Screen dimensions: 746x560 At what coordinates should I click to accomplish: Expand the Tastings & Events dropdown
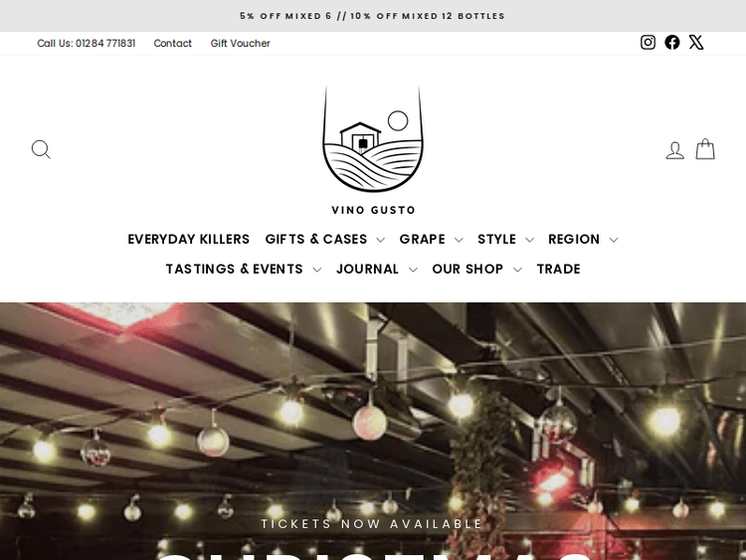click(243, 270)
